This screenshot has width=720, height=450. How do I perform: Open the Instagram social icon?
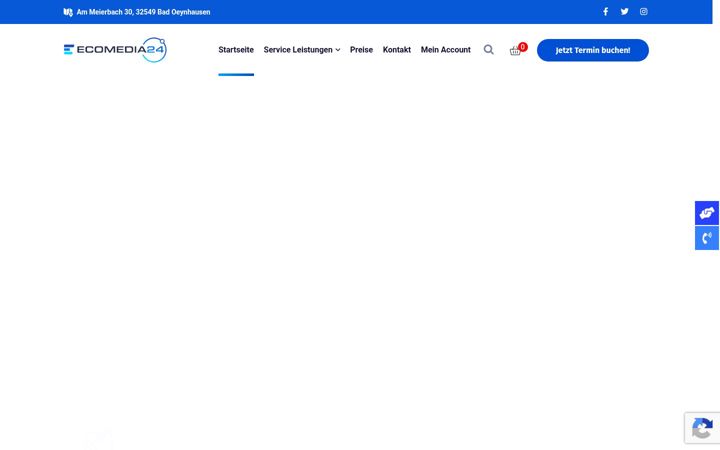[x=644, y=11]
